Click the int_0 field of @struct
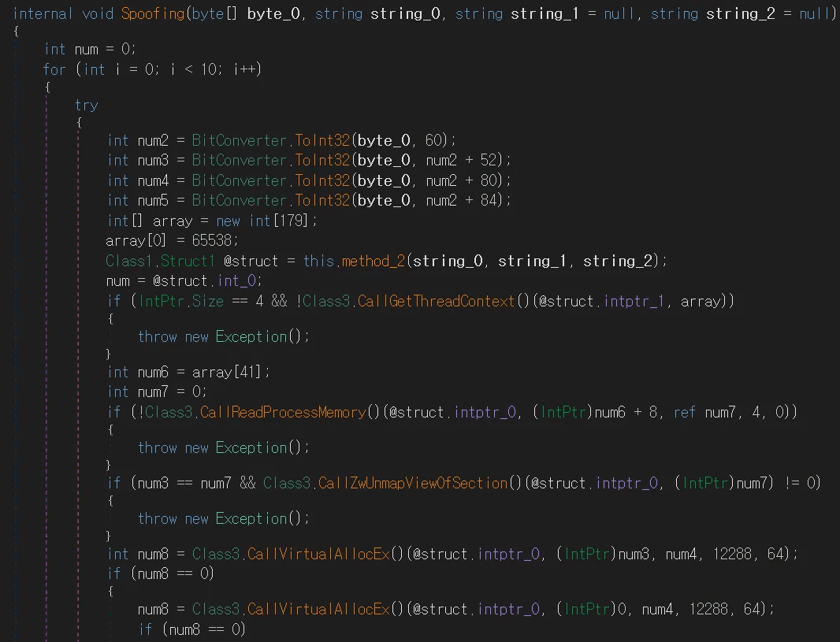 (237, 280)
